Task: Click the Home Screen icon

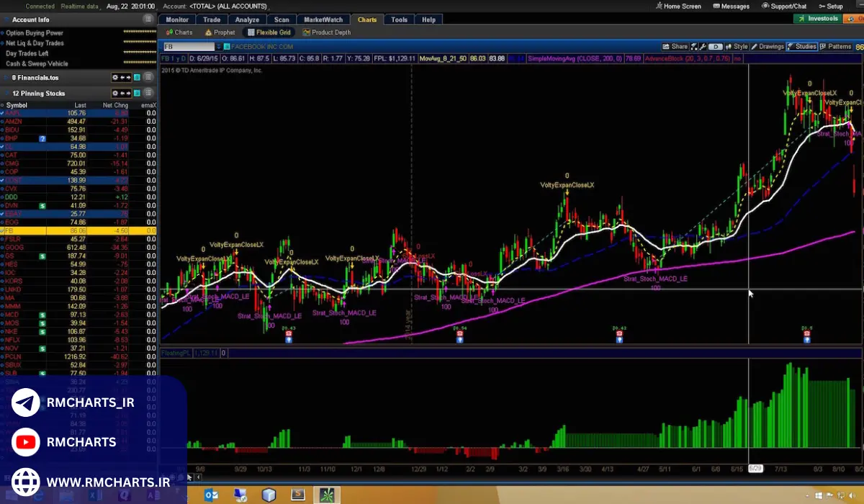Action: (x=678, y=6)
